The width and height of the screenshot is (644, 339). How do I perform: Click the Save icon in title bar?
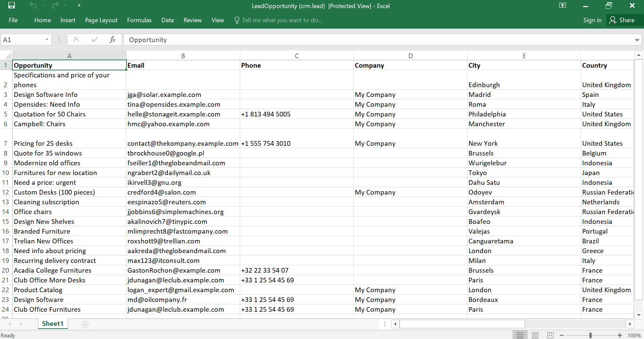coord(11,5)
